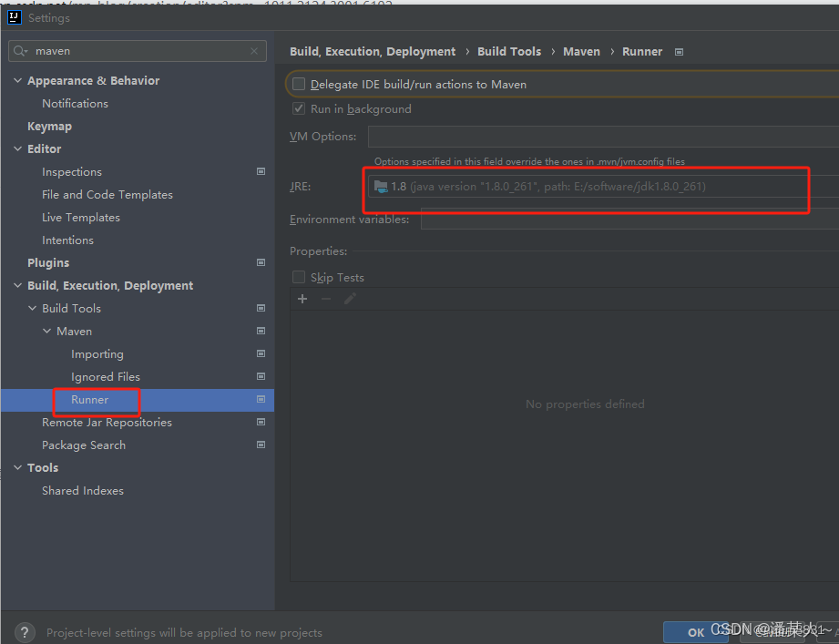Open help with the question mark button

(25, 633)
